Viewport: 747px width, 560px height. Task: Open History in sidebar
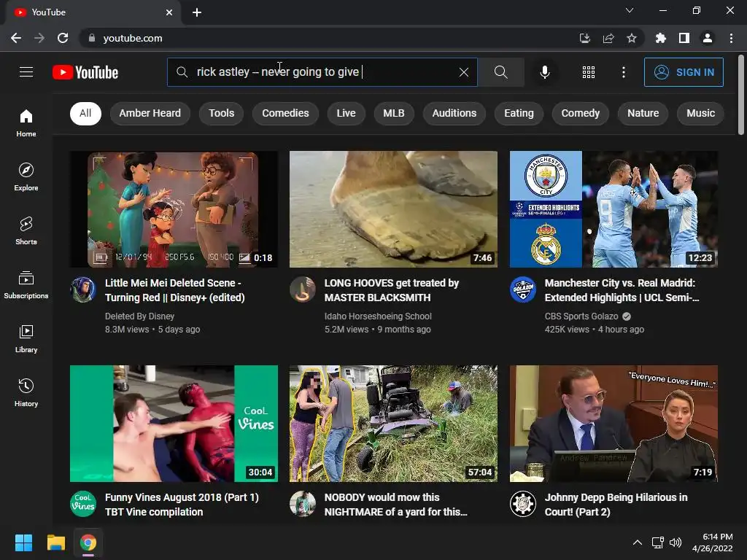(26, 392)
